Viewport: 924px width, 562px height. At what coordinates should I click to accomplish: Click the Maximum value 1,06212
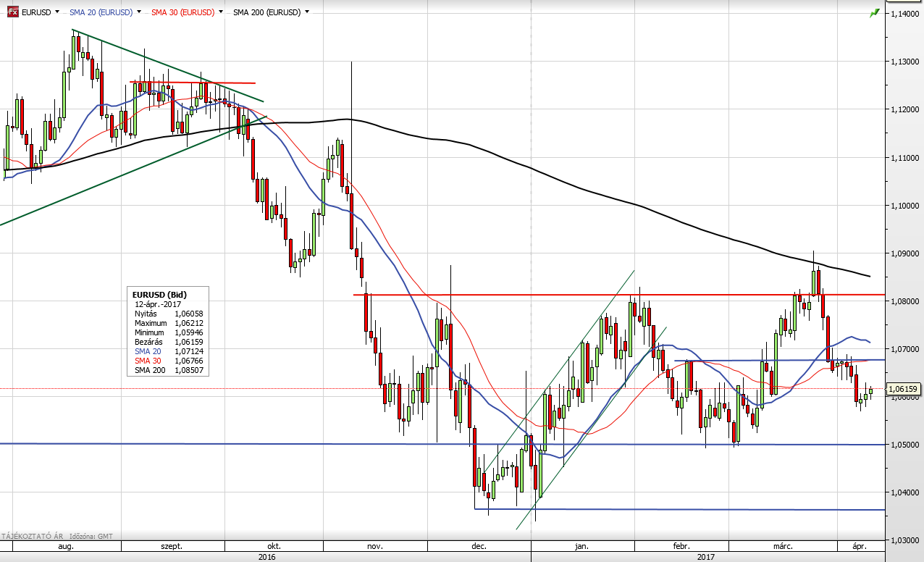pos(189,323)
